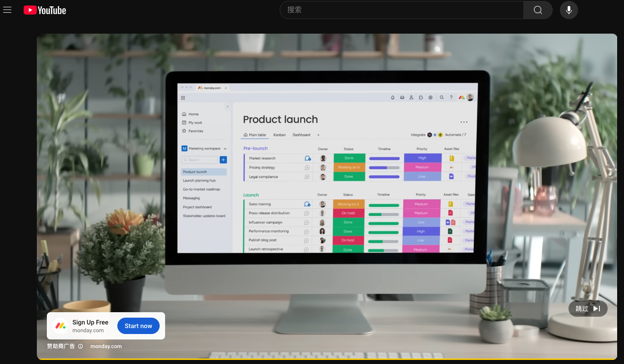Click the blue plus button beside sidebar search
624x364 pixels.
pos(223,160)
